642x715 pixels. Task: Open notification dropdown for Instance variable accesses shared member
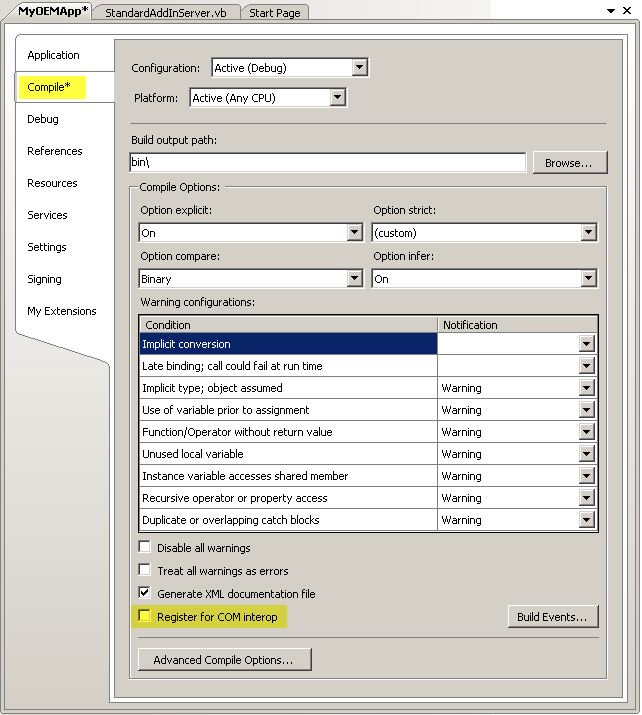point(587,476)
